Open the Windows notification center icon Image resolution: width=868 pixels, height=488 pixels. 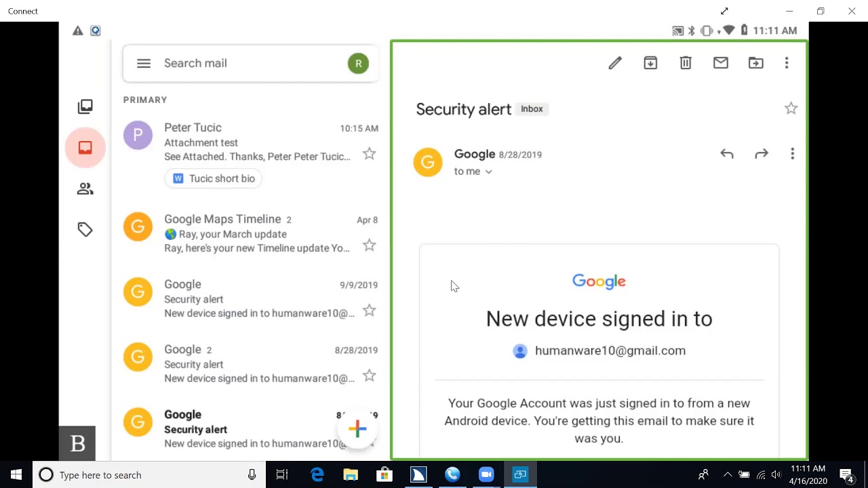846,475
